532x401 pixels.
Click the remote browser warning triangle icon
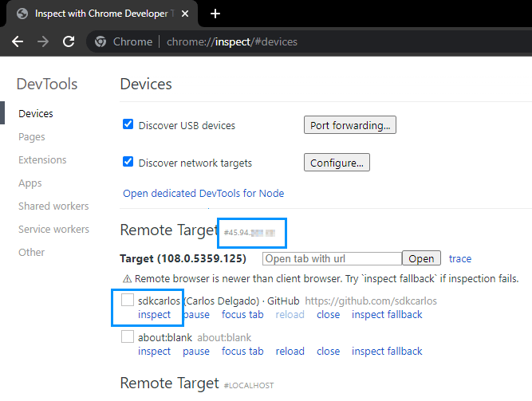(127, 279)
